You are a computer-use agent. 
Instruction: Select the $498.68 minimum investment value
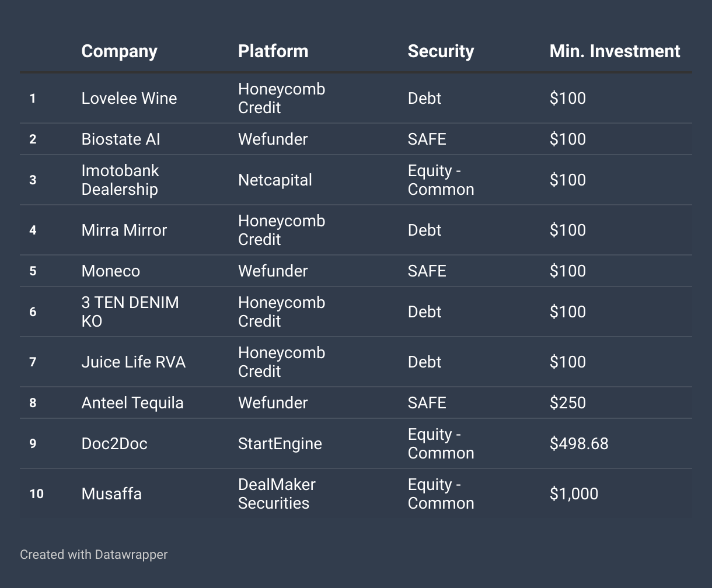pos(579,443)
